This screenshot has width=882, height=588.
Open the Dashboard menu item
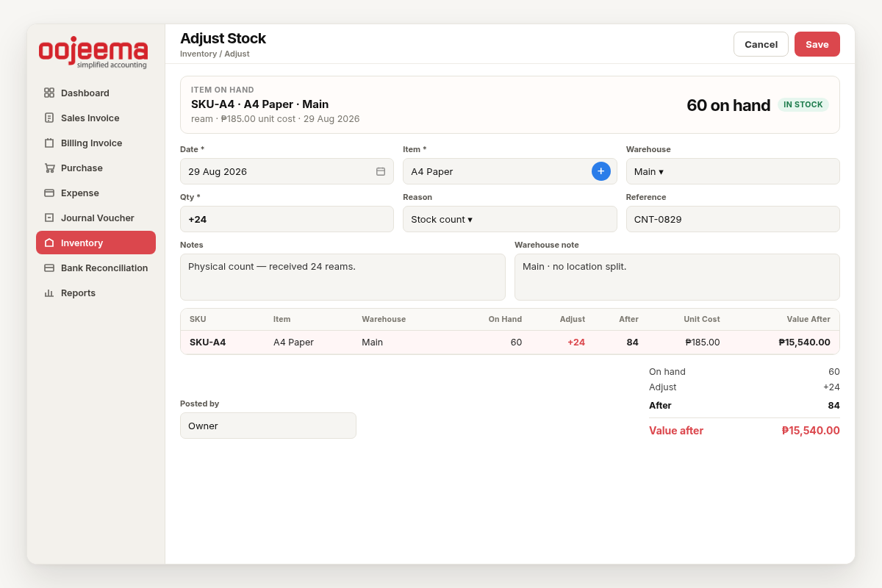pyautogui.click(x=96, y=93)
